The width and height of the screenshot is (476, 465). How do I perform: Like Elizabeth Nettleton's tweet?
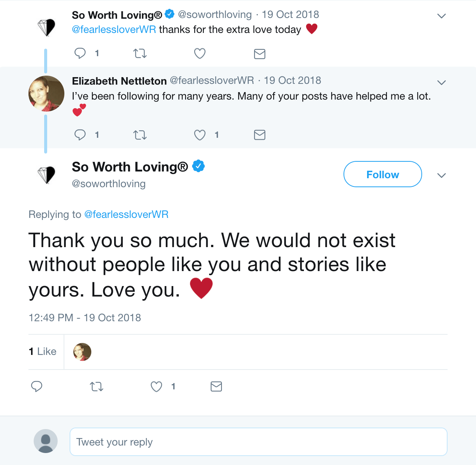point(200,135)
